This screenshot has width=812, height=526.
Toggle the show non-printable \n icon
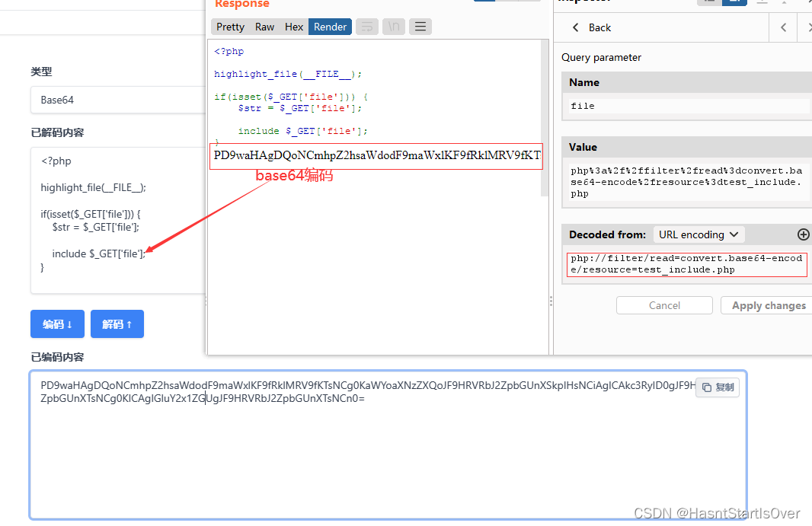[x=394, y=27]
